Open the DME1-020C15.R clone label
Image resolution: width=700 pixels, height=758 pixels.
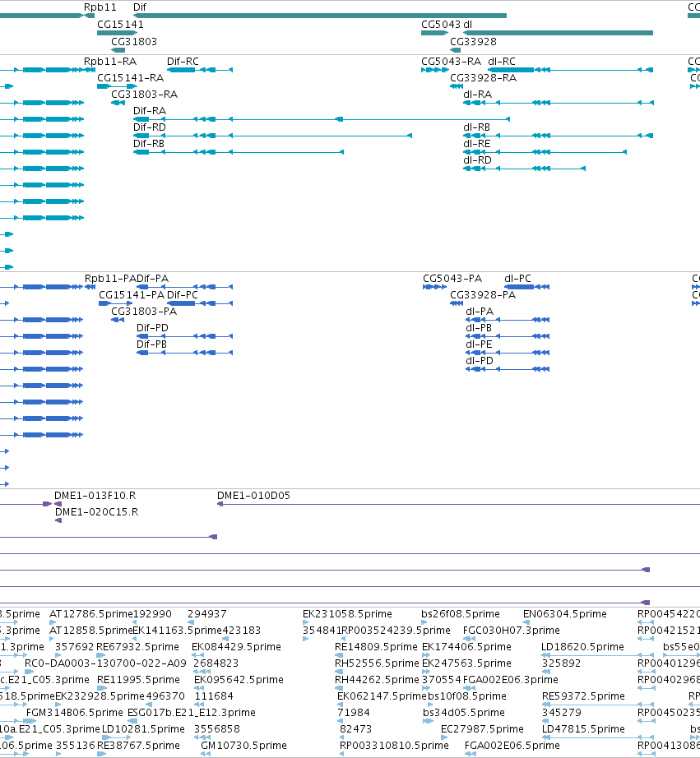click(97, 512)
